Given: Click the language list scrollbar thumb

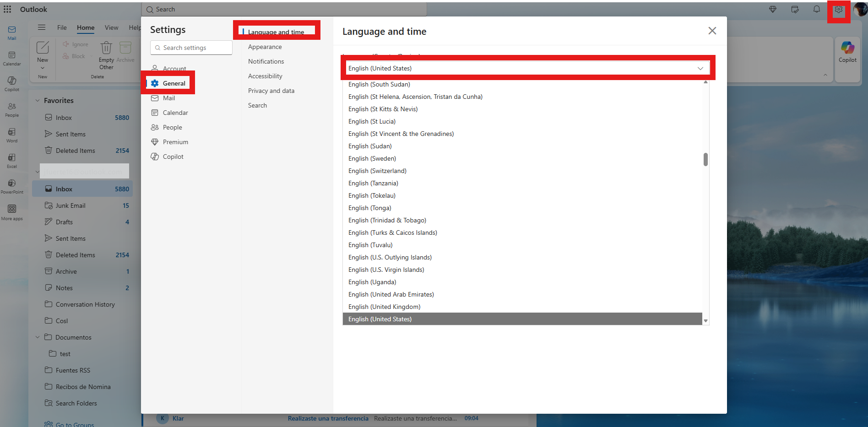Looking at the screenshot, I should pyautogui.click(x=705, y=159).
